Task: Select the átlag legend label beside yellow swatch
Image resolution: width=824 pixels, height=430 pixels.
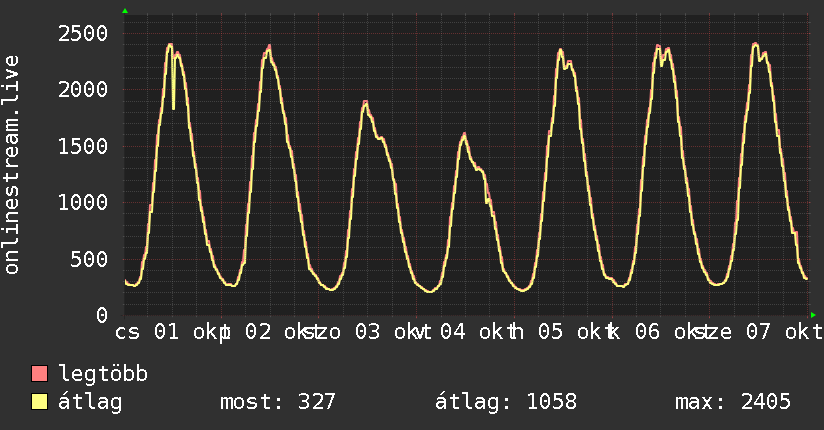Action: pyautogui.click(x=90, y=403)
